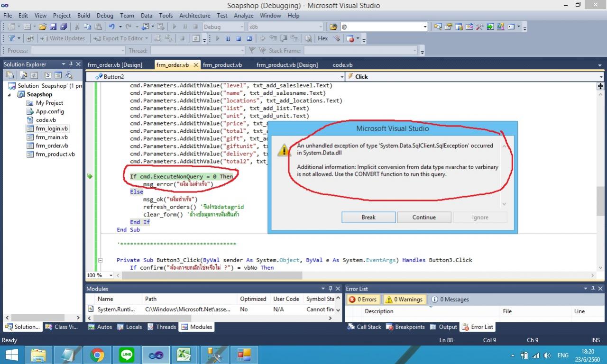Toggle the 0 Messages filter
The height and width of the screenshot is (364, 607).
tap(450, 300)
